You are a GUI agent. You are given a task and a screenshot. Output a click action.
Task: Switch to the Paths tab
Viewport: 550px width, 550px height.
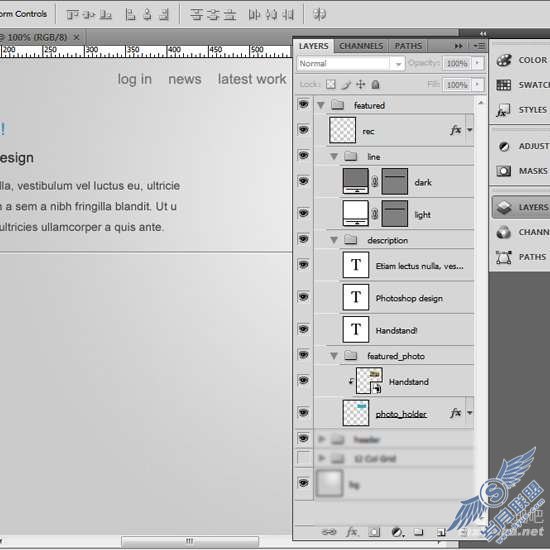click(408, 46)
